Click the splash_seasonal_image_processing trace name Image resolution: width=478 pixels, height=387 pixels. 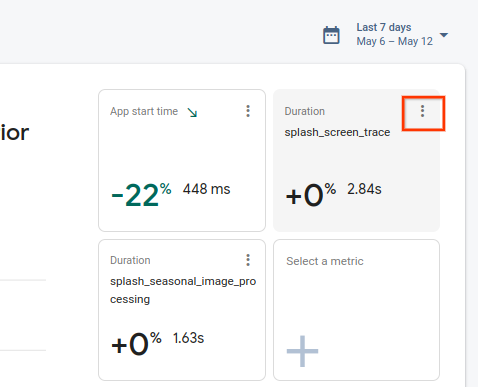click(183, 290)
